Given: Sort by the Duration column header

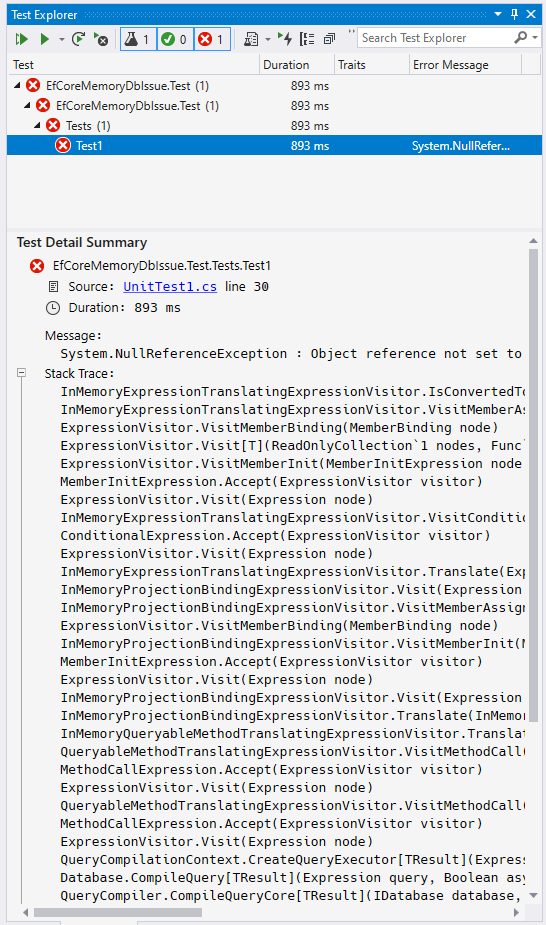Looking at the screenshot, I should point(297,65).
